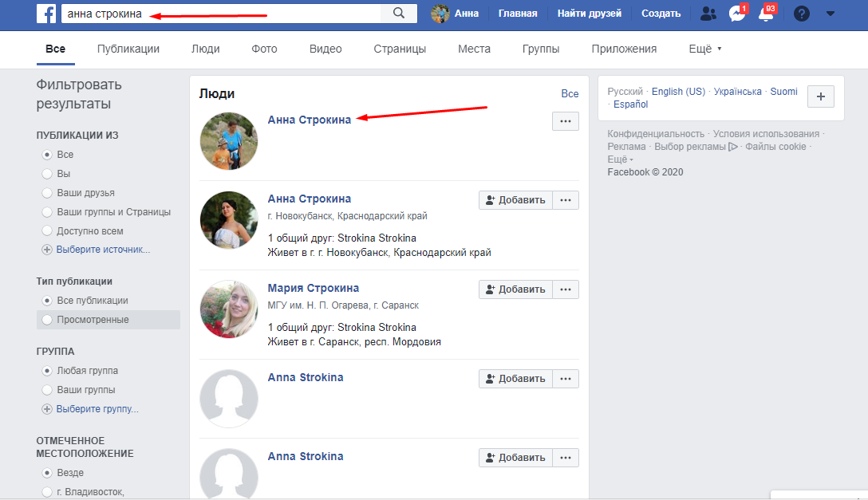Select Ваши группы radio option
Screen dimensions: 868x500
pyautogui.click(x=47, y=390)
